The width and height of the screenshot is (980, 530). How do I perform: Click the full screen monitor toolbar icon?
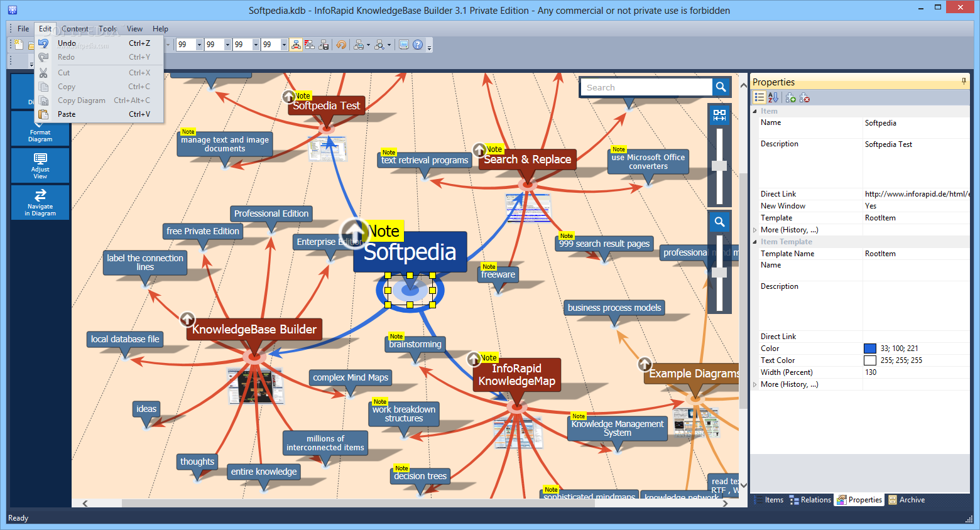point(404,45)
